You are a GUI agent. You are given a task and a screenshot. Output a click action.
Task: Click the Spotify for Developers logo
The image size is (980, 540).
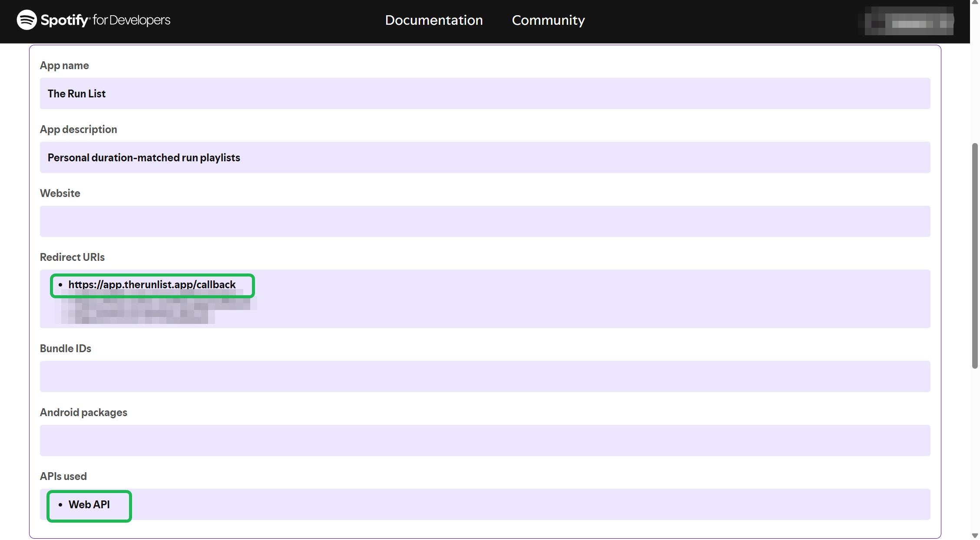pyautogui.click(x=93, y=20)
